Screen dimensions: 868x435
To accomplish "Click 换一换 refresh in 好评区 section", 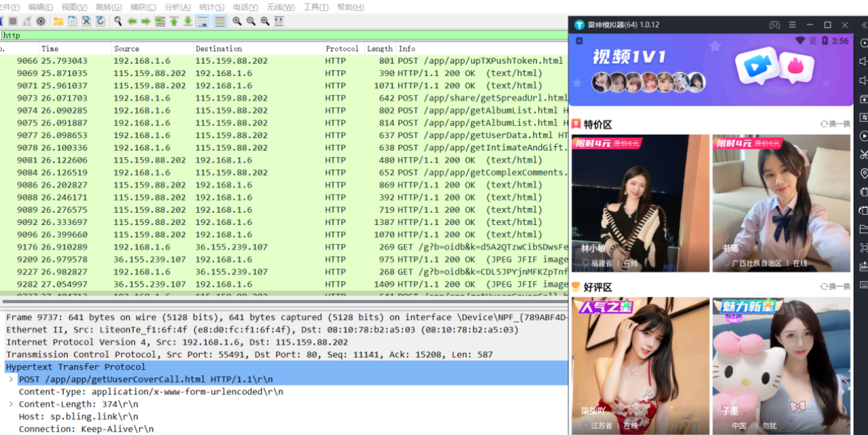I will [x=835, y=287].
